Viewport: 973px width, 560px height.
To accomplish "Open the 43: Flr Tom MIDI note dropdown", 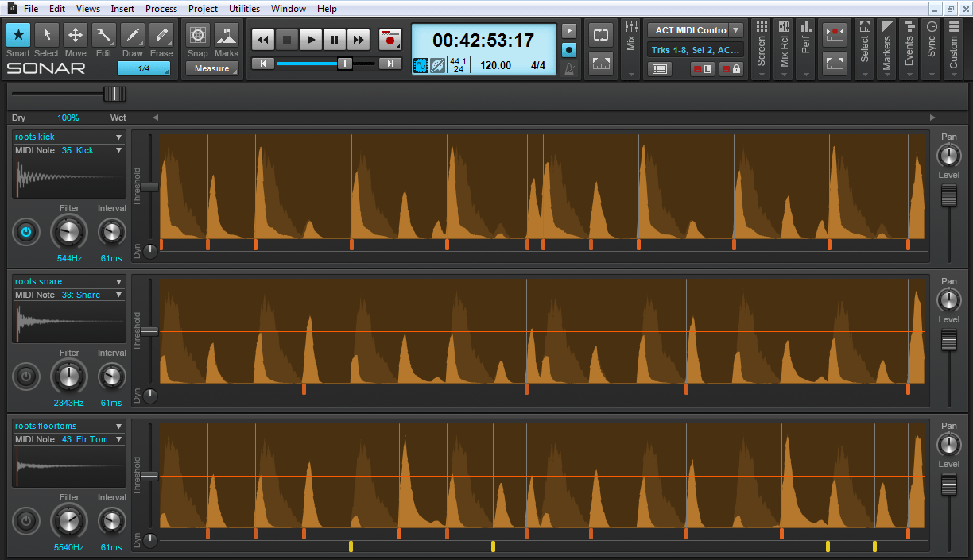I will tap(119, 439).
